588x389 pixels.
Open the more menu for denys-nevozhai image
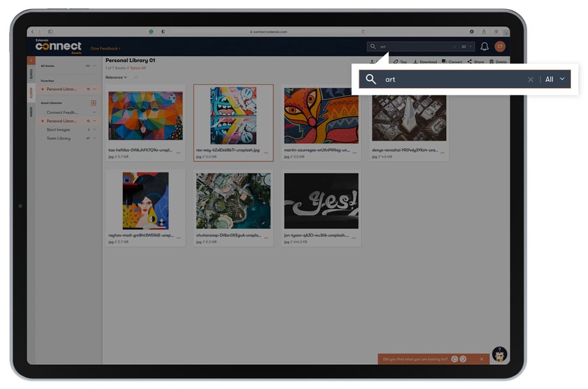(442, 153)
